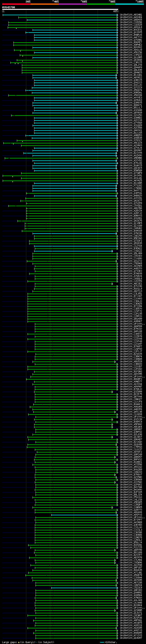
Task: Click the UniRef100_A9SUL8 label
Action: [131, 27]
